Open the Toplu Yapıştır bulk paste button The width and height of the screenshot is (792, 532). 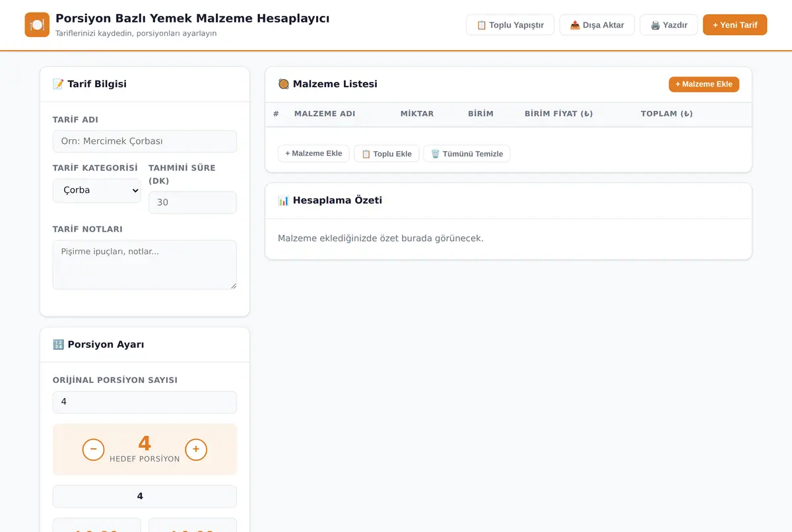[x=510, y=25]
